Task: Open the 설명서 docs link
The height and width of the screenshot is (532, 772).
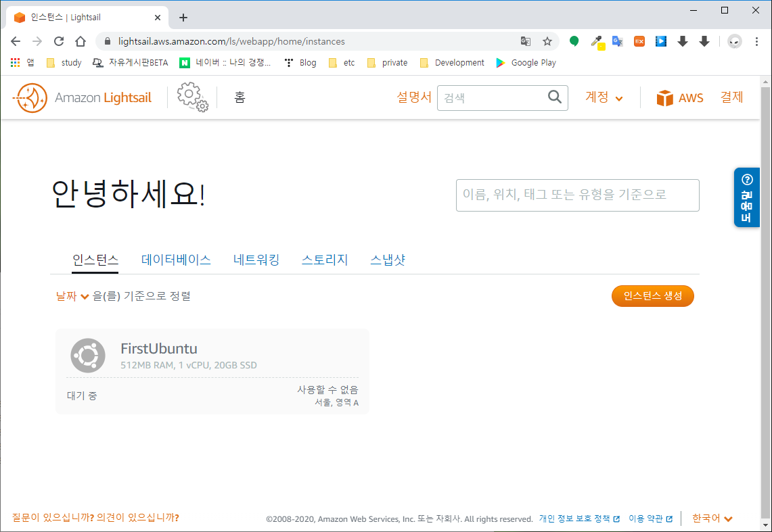Action: click(414, 97)
